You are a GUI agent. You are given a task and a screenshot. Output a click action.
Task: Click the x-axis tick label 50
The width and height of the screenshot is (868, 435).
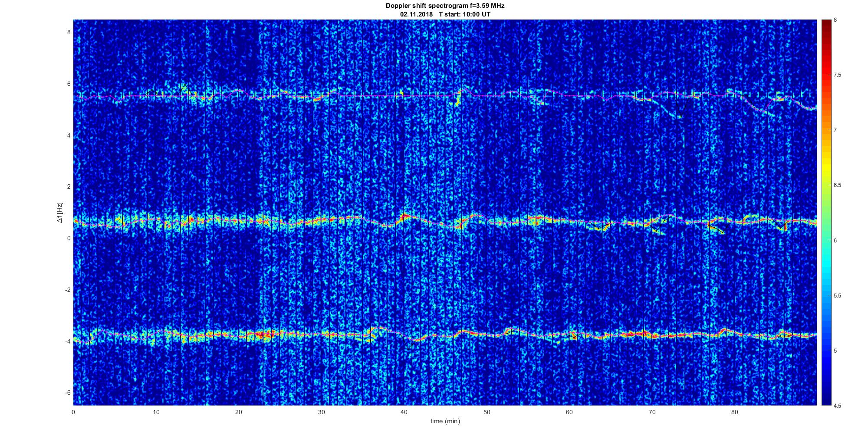pyautogui.click(x=487, y=412)
